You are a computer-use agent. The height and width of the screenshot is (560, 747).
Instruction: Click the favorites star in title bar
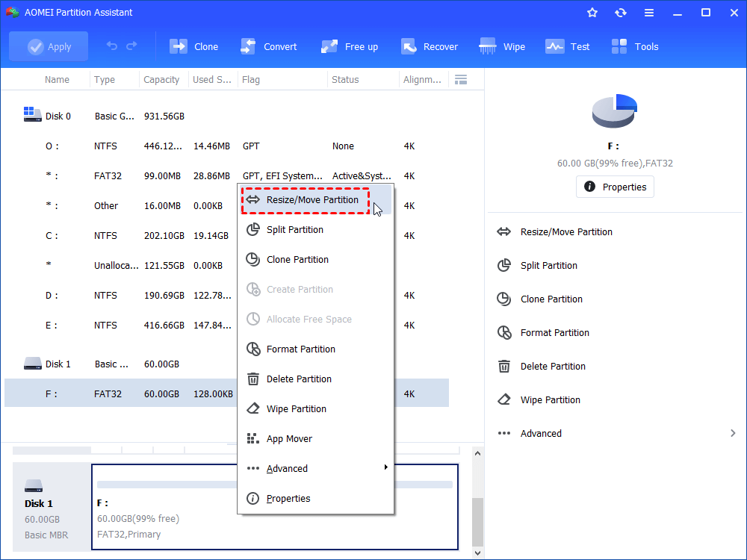point(592,13)
